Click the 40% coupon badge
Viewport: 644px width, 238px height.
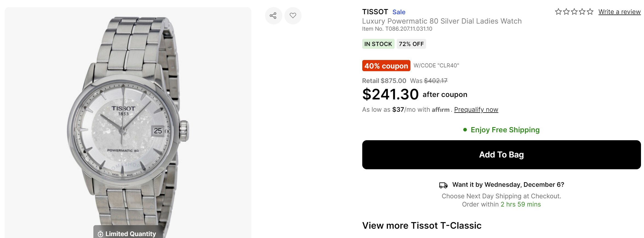coord(386,66)
